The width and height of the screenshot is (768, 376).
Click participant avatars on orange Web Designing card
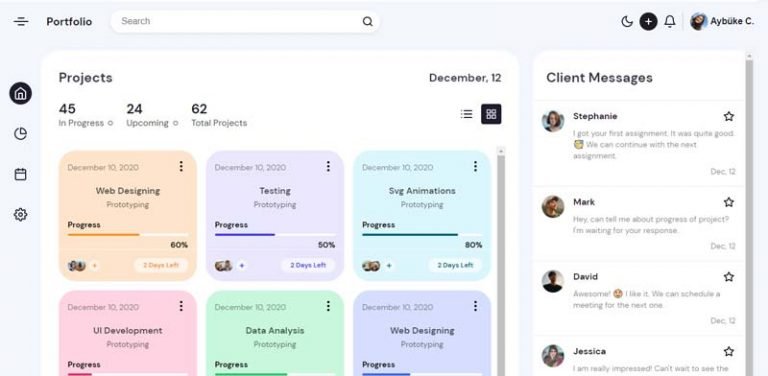tap(76, 265)
